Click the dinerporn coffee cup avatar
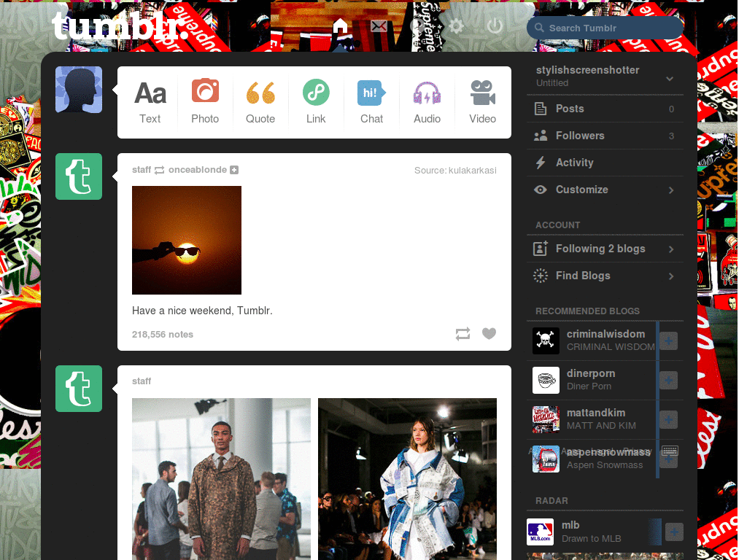 (546, 380)
